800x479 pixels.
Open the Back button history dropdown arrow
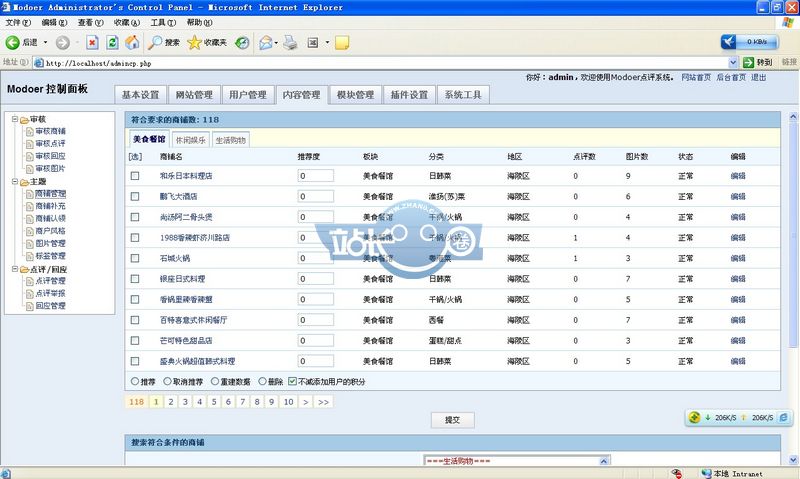tap(45, 42)
